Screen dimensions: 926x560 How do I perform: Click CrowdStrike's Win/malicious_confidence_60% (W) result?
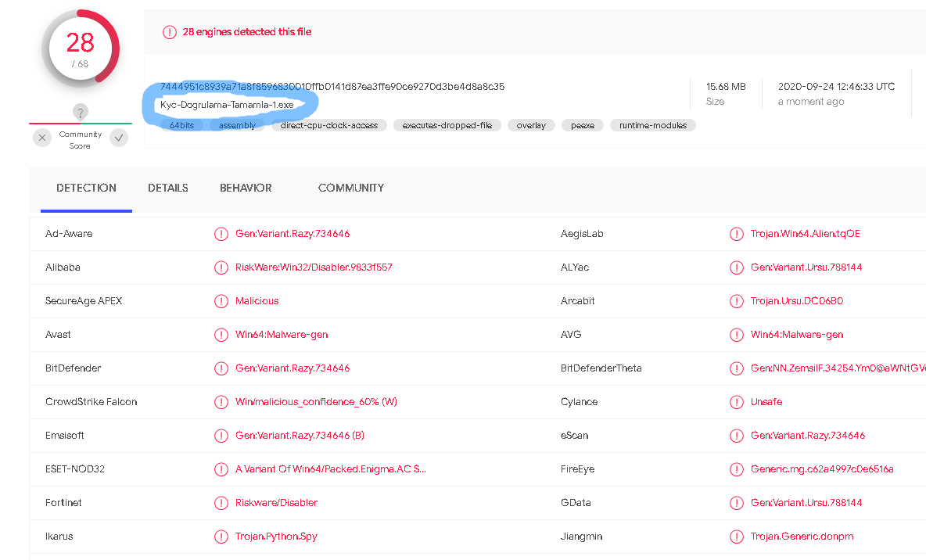tap(316, 402)
